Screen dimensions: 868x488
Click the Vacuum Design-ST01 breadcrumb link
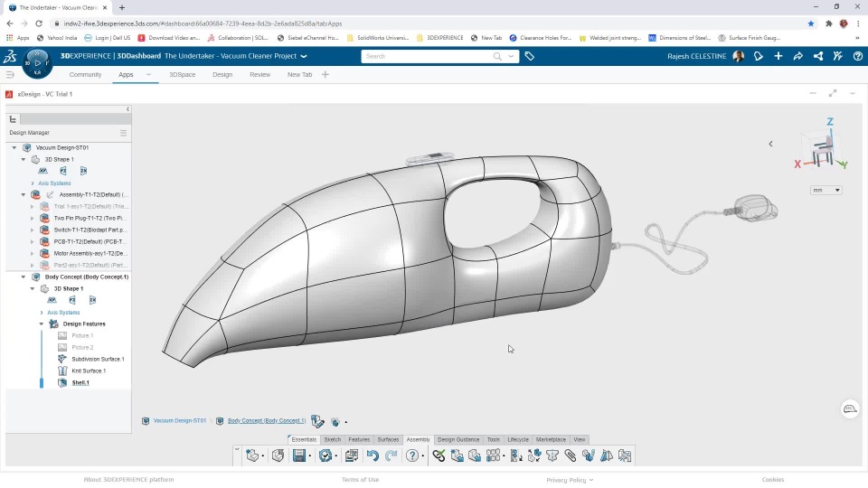tap(179, 421)
